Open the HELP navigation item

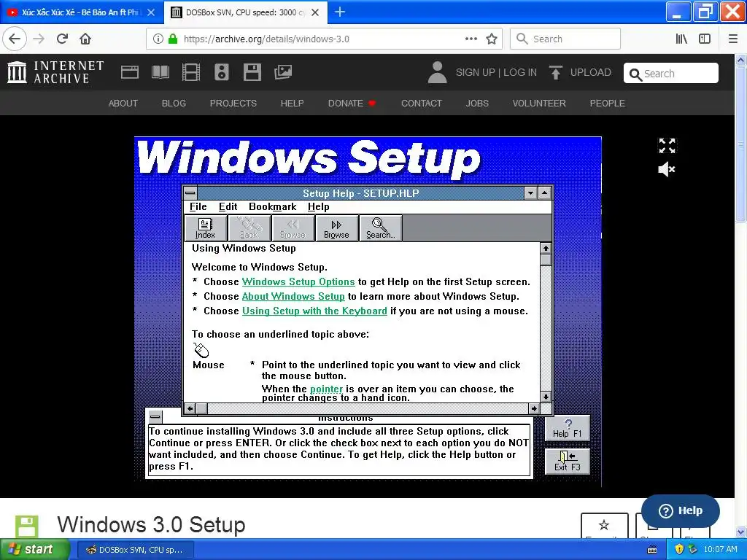point(292,104)
